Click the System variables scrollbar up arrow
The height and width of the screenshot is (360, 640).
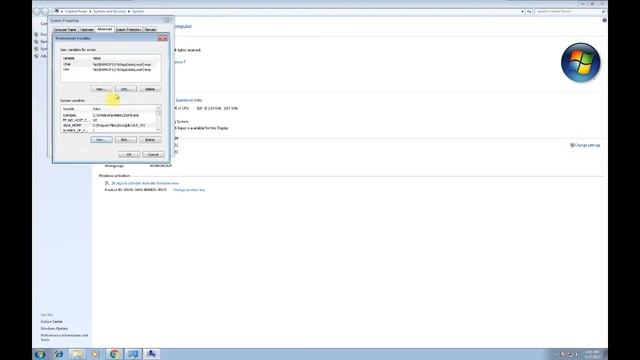tap(158, 109)
